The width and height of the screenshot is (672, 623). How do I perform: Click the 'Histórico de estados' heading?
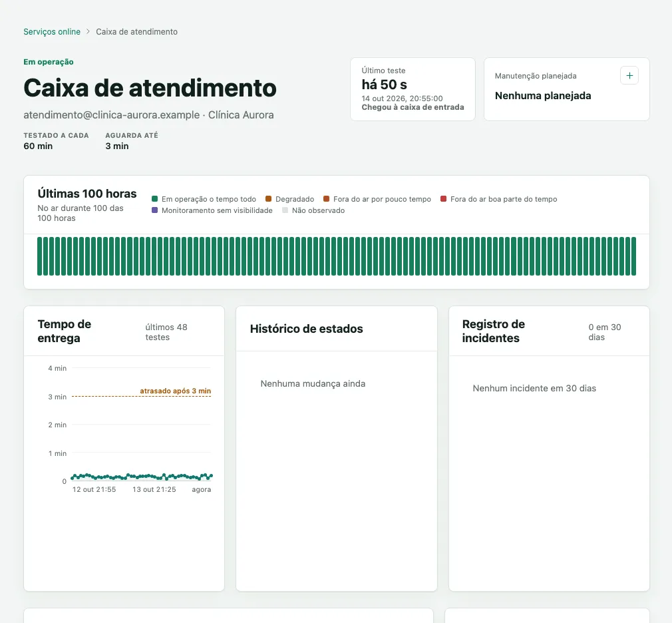click(307, 329)
